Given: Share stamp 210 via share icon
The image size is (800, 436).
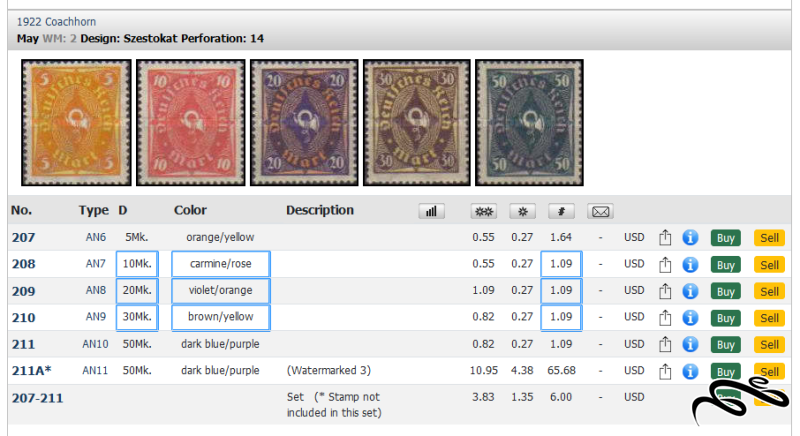Looking at the screenshot, I should click(x=665, y=317).
